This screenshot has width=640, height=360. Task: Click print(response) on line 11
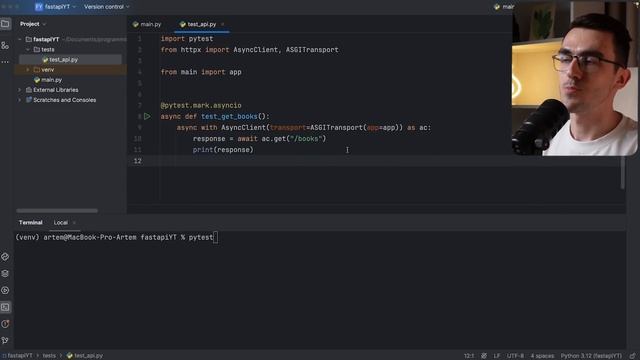coord(223,150)
